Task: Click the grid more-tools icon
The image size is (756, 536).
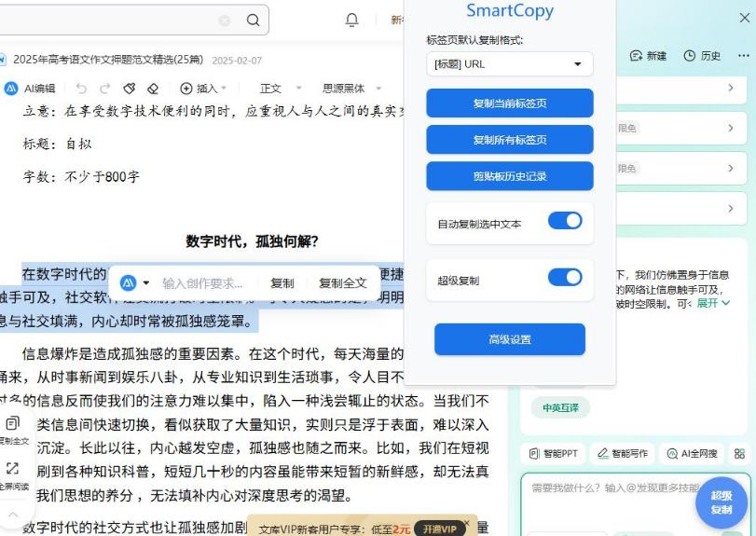Action: point(739,454)
